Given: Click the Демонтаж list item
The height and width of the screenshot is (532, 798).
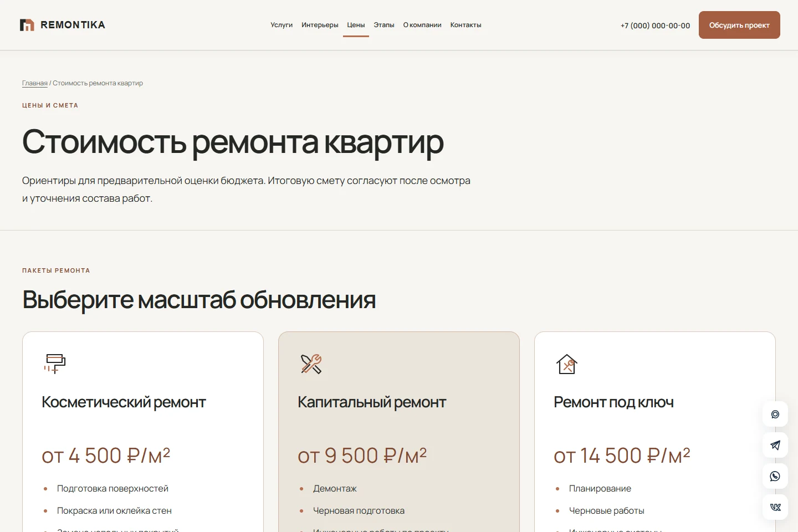Looking at the screenshot, I should 335,489.
